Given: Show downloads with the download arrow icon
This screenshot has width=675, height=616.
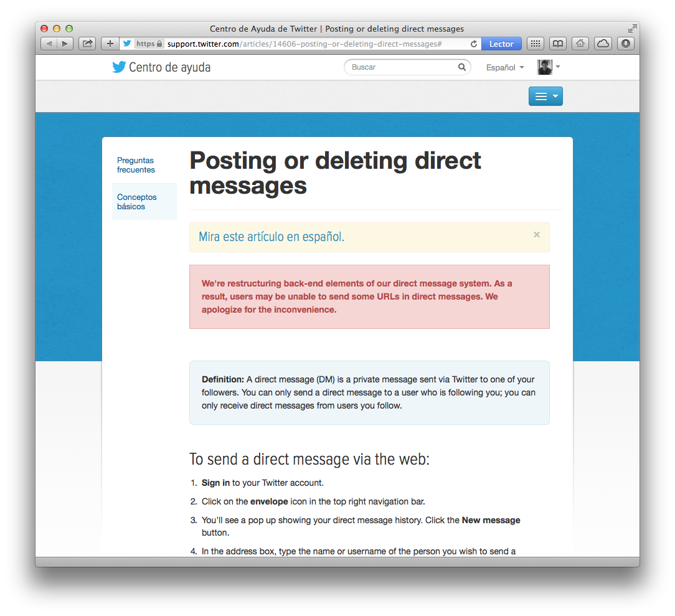Looking at the screenshot, I should (626, 44).
